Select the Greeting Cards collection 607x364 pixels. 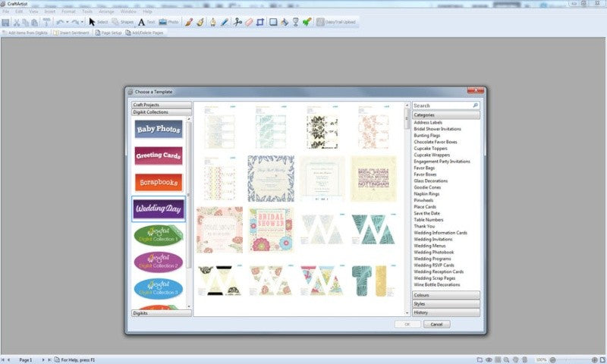[159, 155]
